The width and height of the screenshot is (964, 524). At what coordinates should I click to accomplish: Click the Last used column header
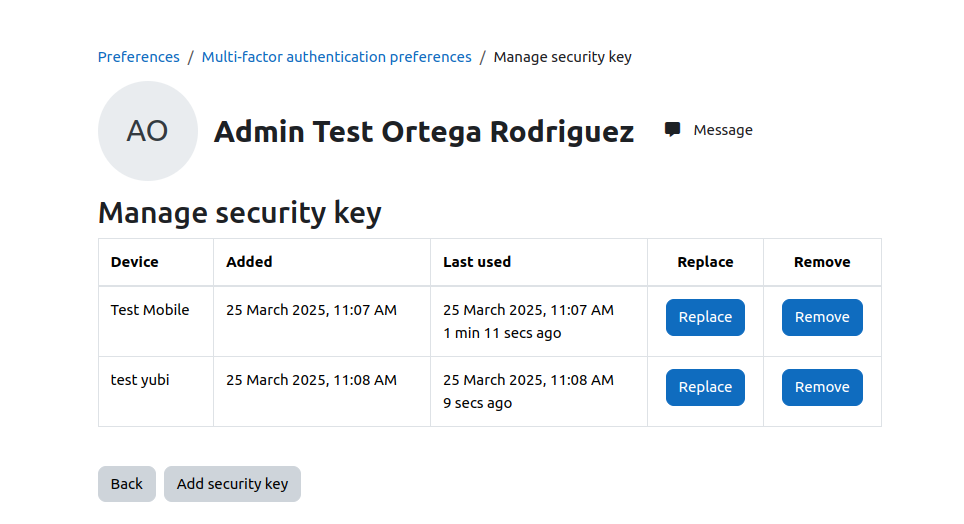(x=477, y=262)
